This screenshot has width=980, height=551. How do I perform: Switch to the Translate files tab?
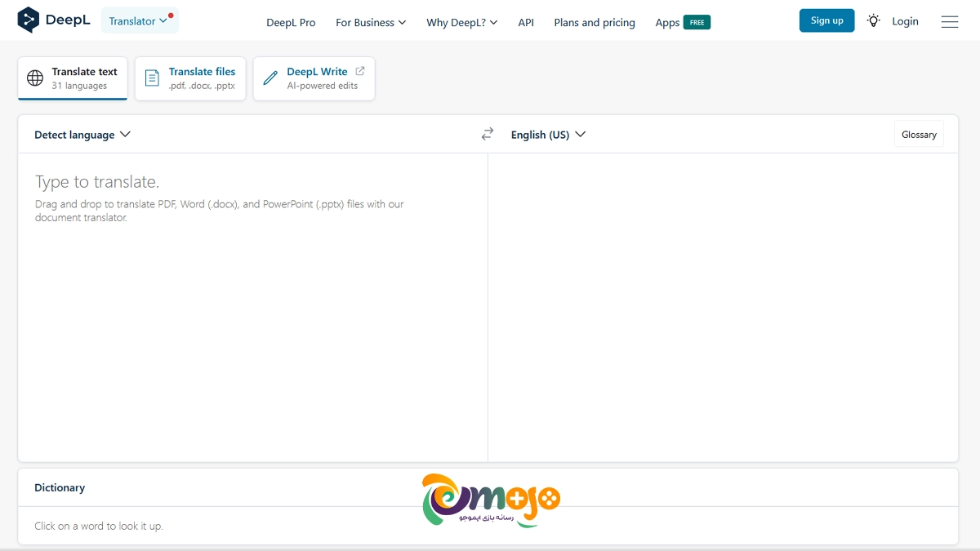tap(190, 78)
